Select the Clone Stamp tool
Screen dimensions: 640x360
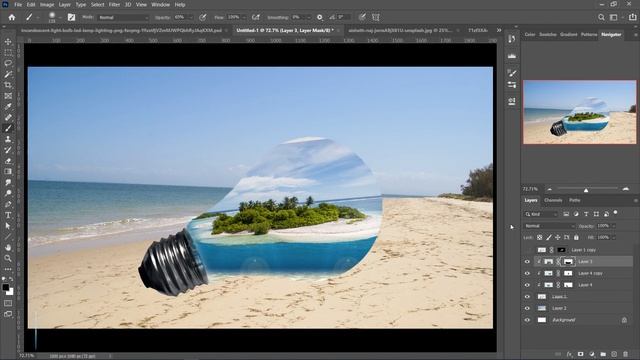[x=8, y=139]
